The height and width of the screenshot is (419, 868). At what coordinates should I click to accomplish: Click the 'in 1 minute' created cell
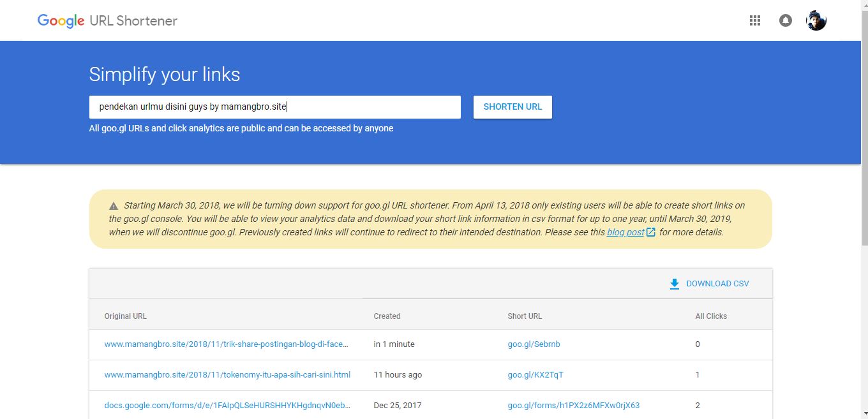pyautogui.click(x=394, y=344)
